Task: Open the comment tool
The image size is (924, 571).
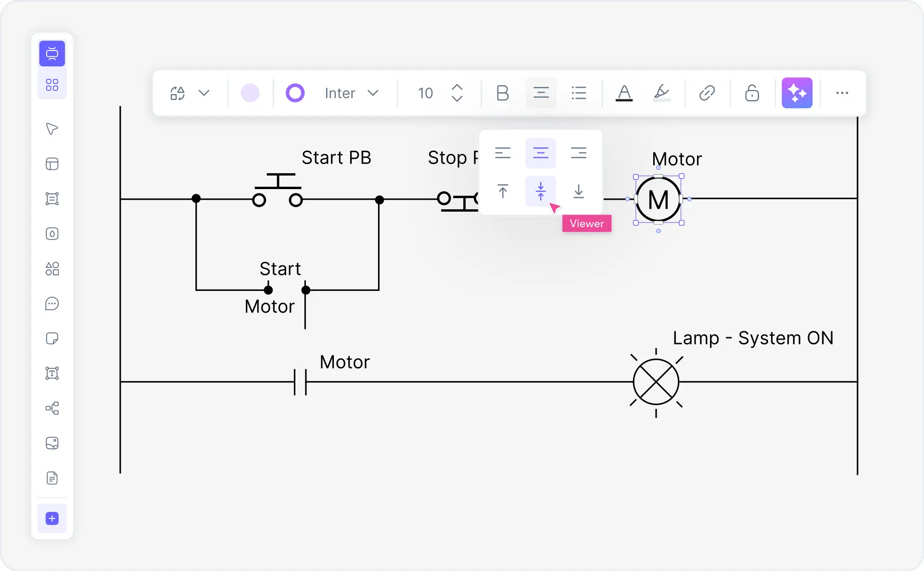Action: [x=52, y=304]
